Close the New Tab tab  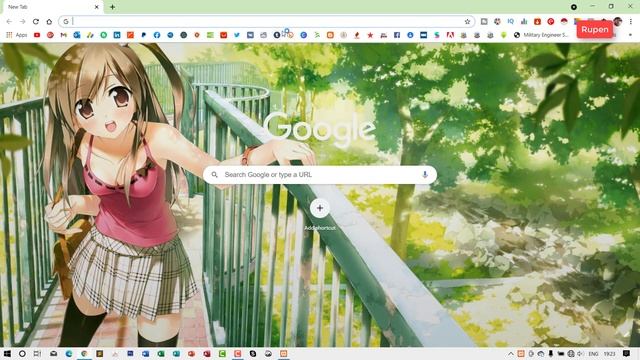click(x=97, y=7)
